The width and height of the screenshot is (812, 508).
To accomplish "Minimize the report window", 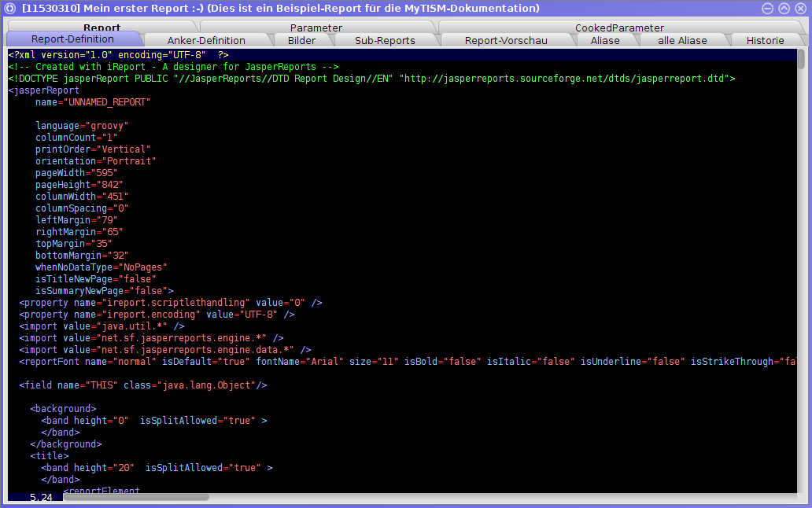I will point(769,8).
